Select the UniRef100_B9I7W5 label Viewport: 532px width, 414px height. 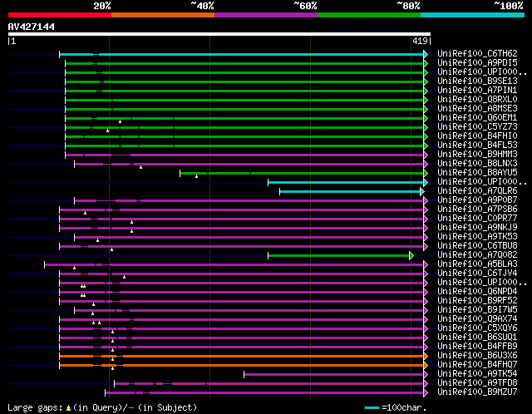pos(477,310)
